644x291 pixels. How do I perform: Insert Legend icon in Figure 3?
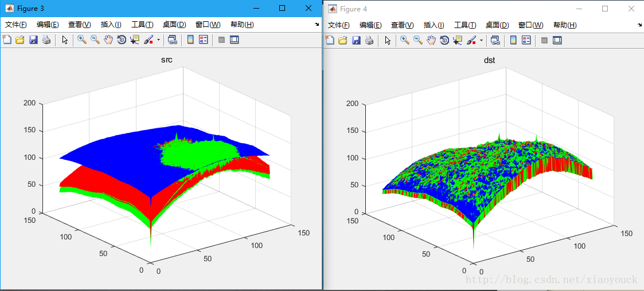click(x=204, y=40)
